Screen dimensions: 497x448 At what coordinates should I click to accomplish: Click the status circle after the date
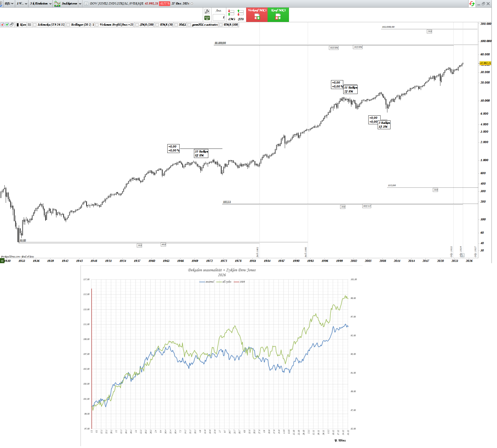click(x=192, y=4)
